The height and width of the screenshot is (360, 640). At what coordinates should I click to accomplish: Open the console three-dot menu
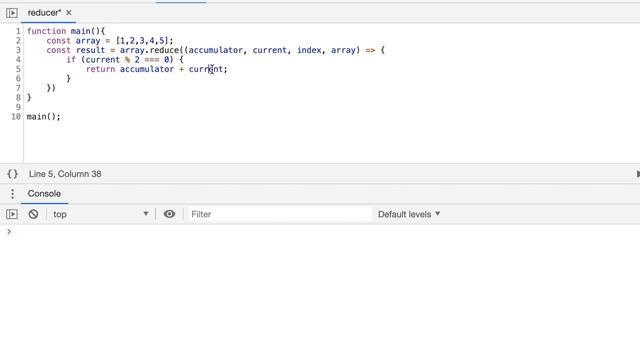pyautogui.click(x=12, y=194)
